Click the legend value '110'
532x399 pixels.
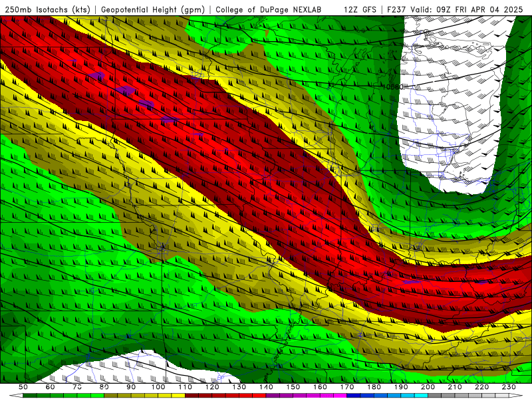[185, 387]
